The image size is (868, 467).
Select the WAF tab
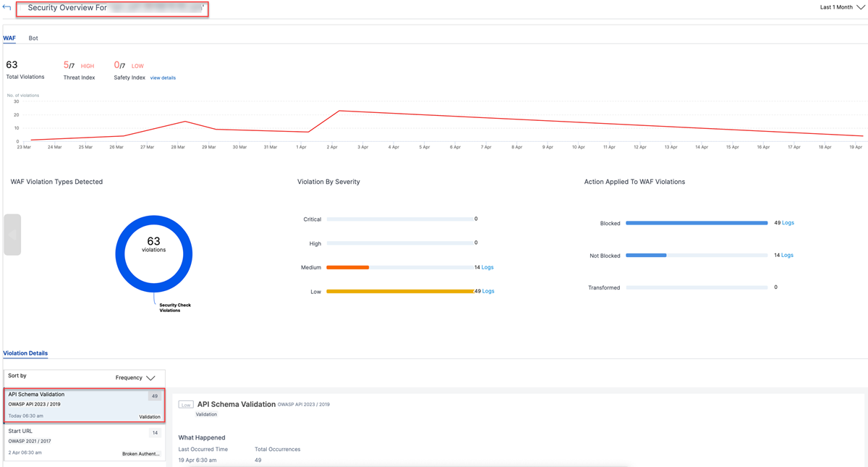click(x=9, y=38)
